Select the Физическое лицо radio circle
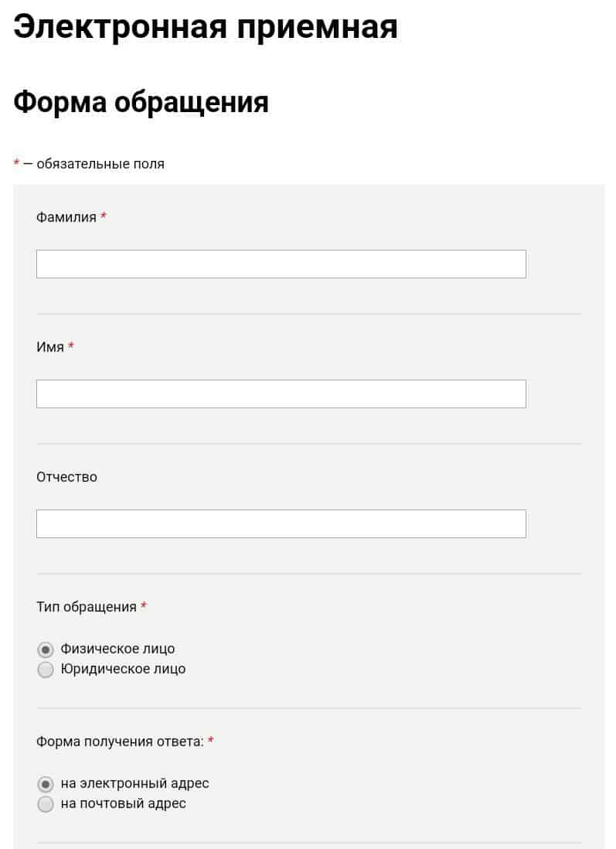 [x=46, y=650]
